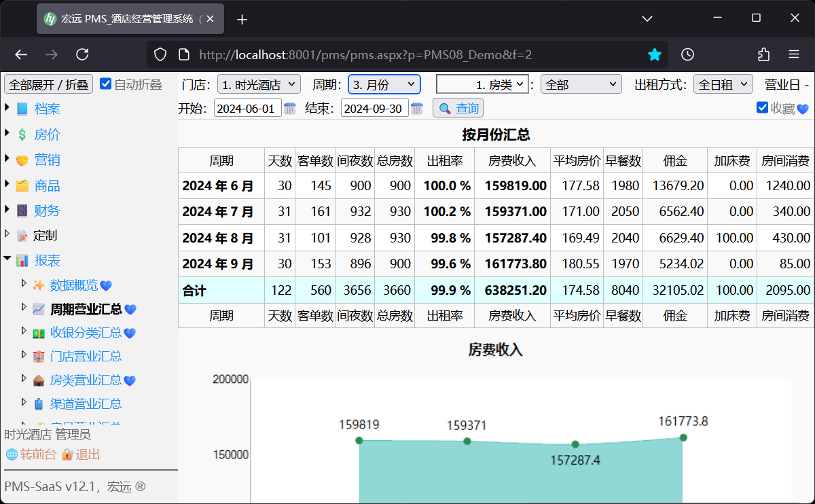
Task: Click the 退出 logout link
Action: tap(87, 454)
